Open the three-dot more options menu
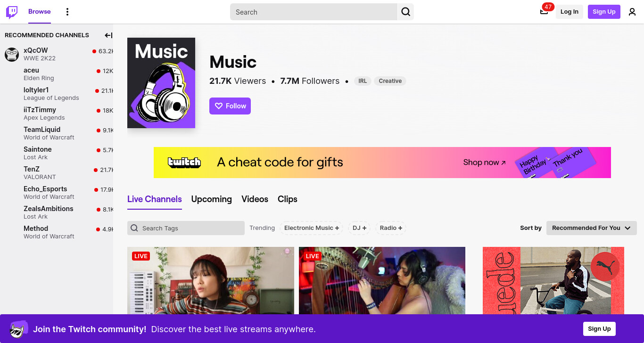Screen dimensions: 644x343 click(x=67, y=12)
